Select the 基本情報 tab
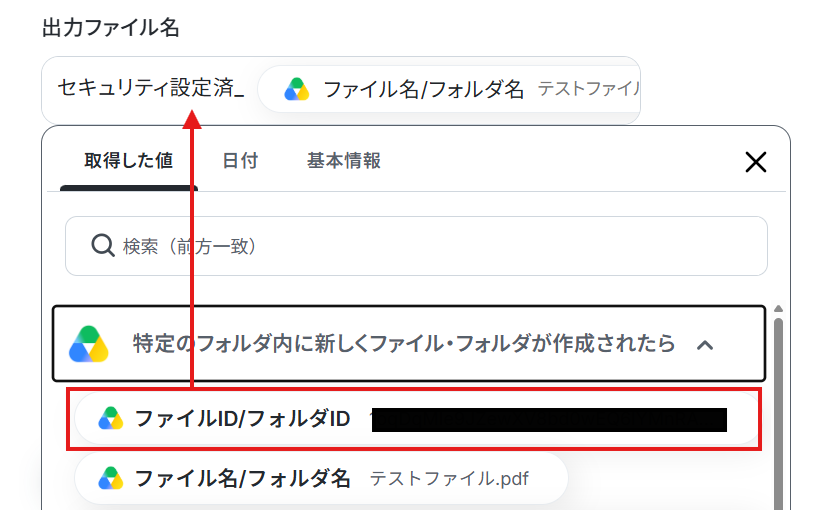Screen dimensions: 840x510 (344, 161)
